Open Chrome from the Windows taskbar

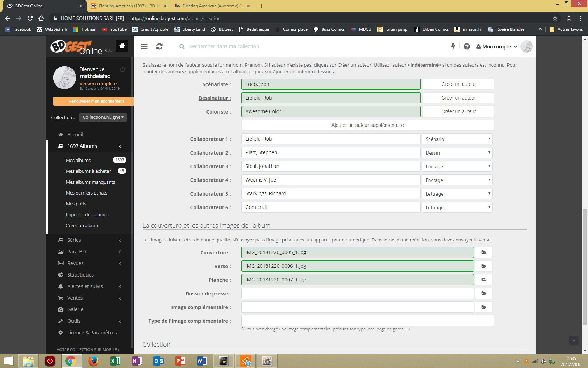(71, 361)
